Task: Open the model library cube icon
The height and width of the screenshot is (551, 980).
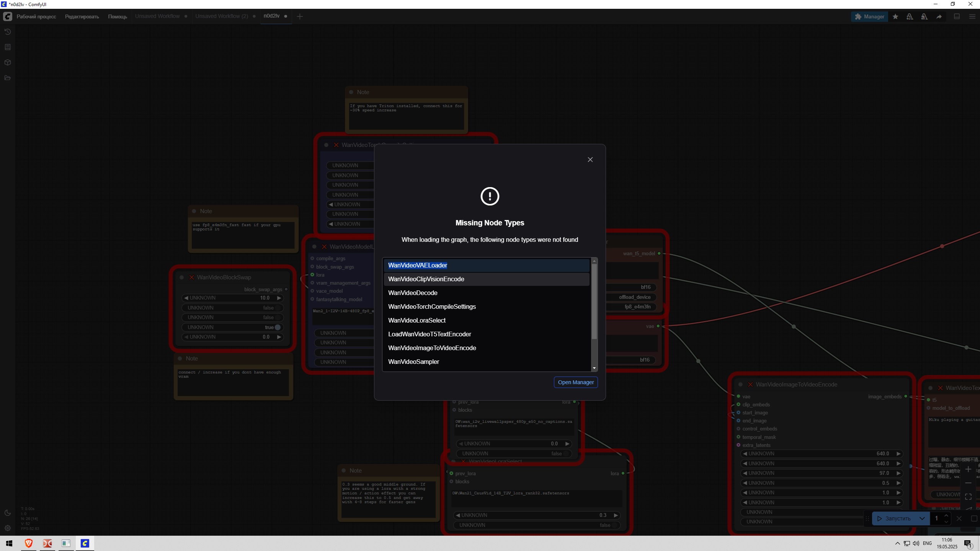Action: coord(8,62)
